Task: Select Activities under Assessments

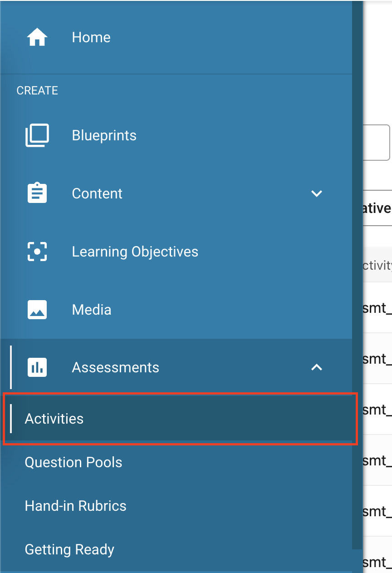Action: pyautogui.click(x=181, y=419)
